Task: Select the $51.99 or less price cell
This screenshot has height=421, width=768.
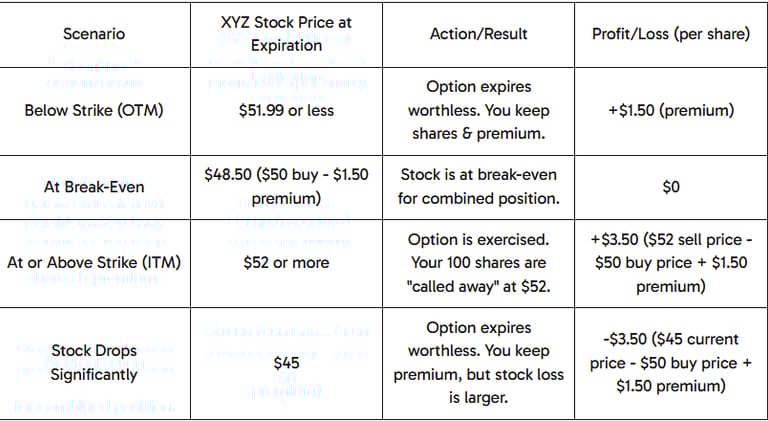Action: tap(286, 110)
